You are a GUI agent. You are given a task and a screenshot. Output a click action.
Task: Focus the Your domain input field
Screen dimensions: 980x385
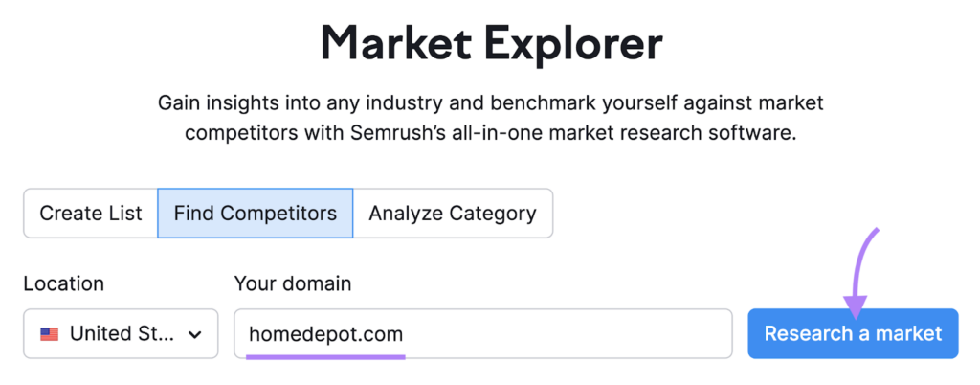point(483,333)
